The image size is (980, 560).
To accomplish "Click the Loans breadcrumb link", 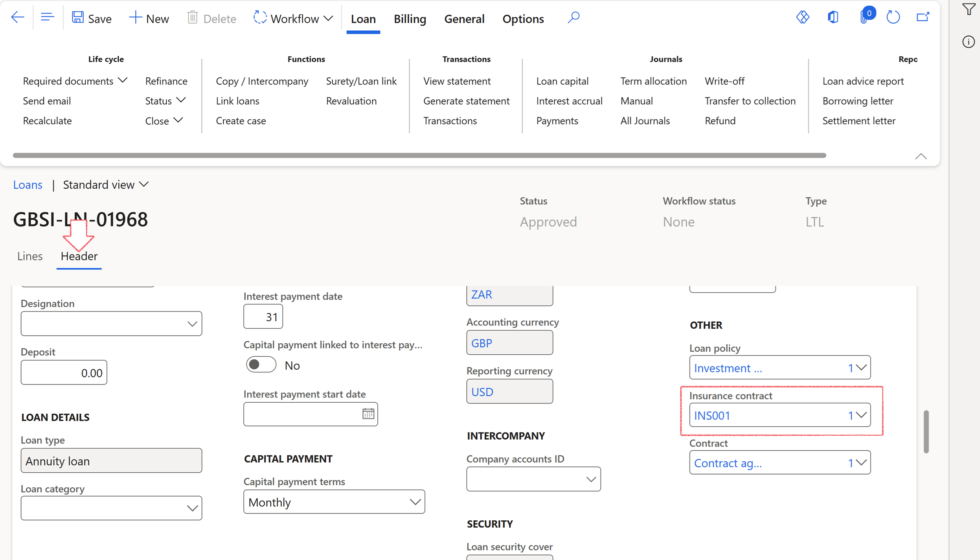I will 28,185.
